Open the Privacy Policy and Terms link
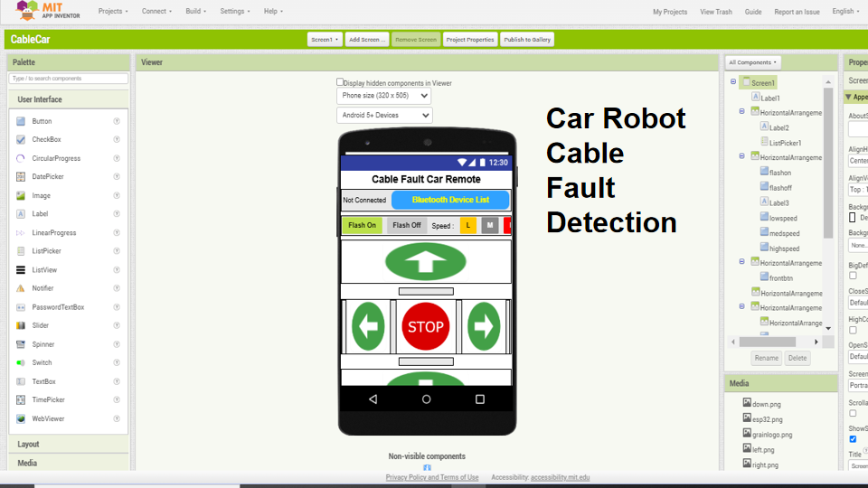The width and height of the screenshot is (868, 488). click(x=432, y=477)
